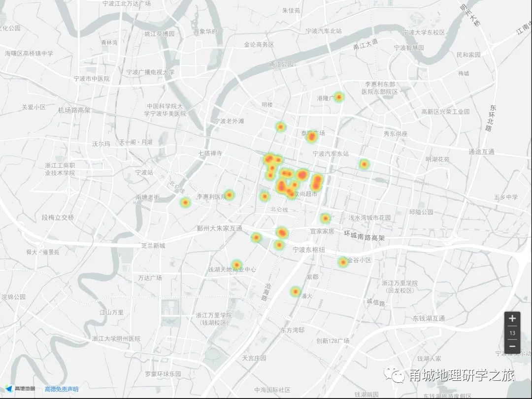The width and height of the screenshot is (532, 399).
Task: Click the heat spot near 李惠利医院
Action: pos(230,195)
